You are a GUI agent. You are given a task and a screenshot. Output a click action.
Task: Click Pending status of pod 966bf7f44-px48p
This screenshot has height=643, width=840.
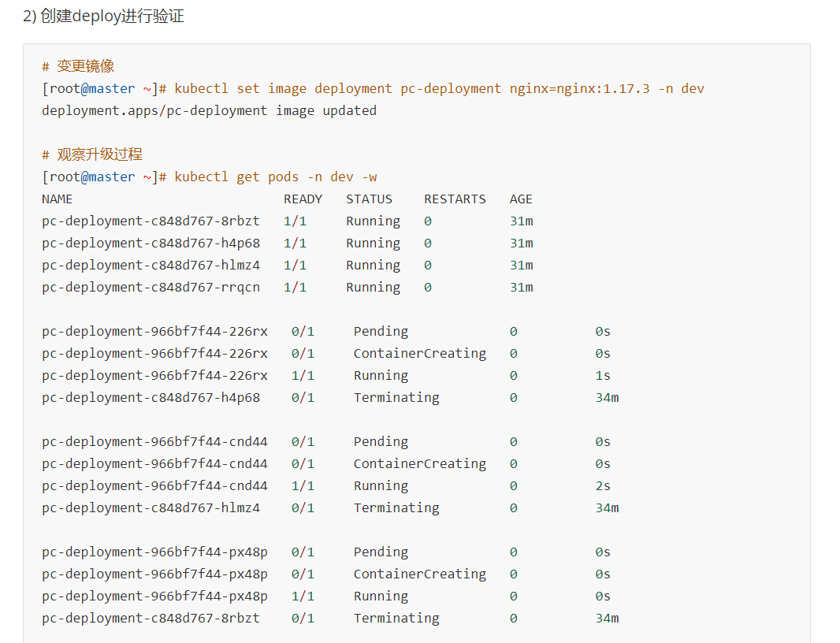click(x=381, y=552)
